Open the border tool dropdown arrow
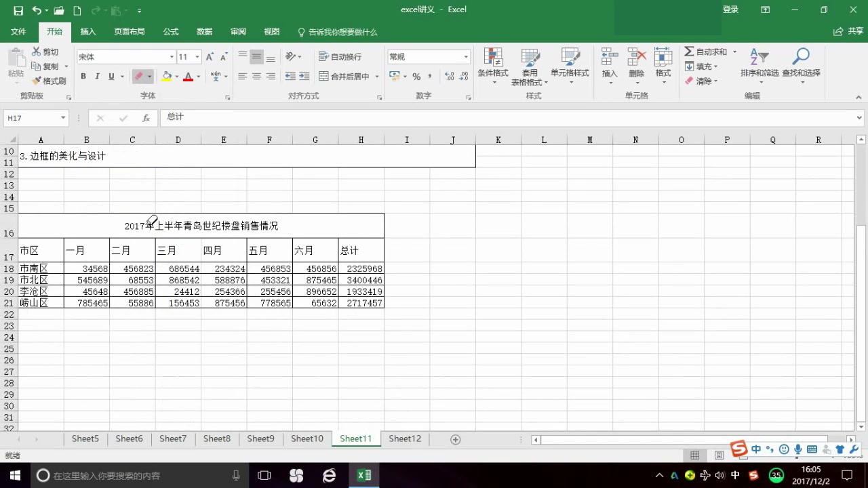868x488 pixels. (x=150, y=77)
